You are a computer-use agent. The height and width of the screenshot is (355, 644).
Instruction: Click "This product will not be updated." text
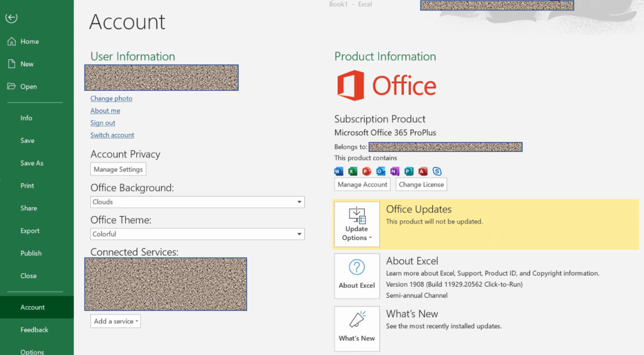[x=434, y=222]
